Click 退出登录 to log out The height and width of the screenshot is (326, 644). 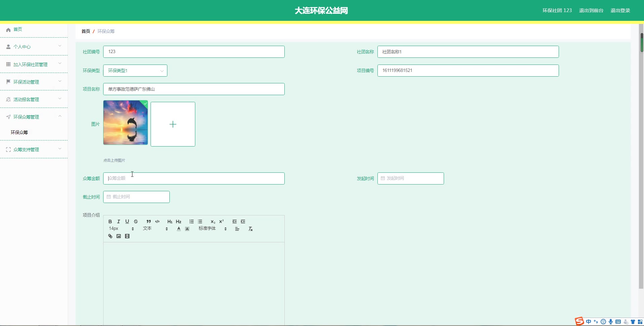(x=620, y=10)
